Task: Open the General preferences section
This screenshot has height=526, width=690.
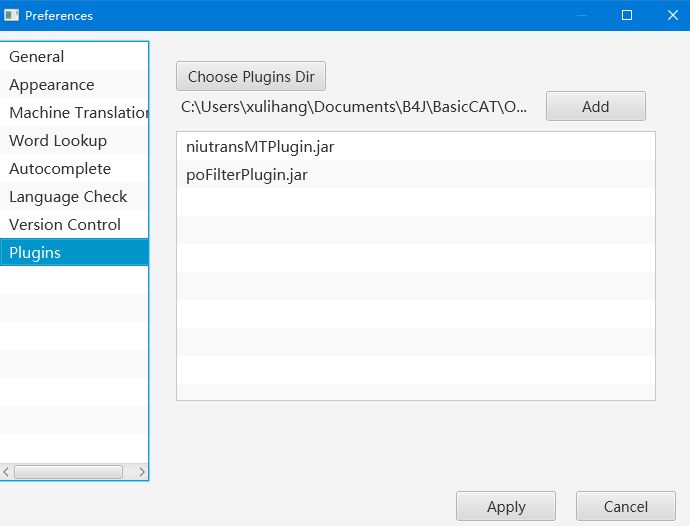Action: (x=74, y=56)
